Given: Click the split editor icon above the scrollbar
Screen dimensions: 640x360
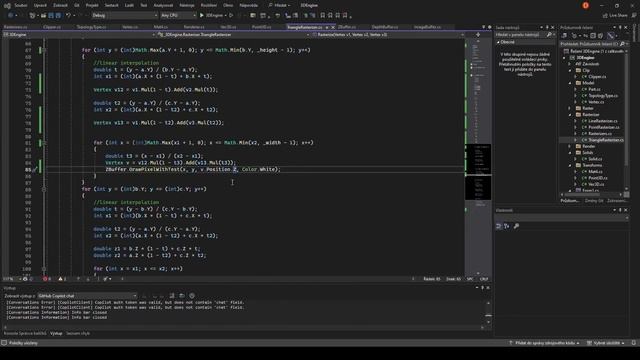Looking at the screenshot, I should coord(478,35).
